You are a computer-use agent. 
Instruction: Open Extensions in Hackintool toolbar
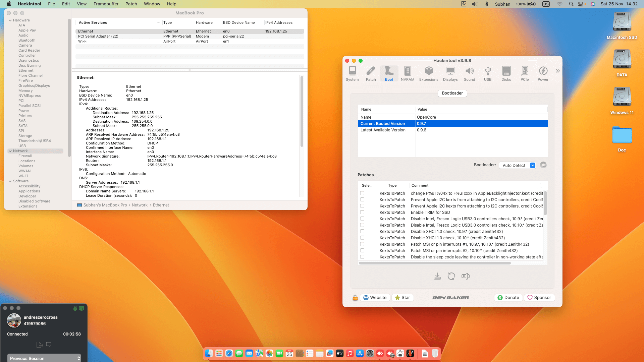pos(429,73)
